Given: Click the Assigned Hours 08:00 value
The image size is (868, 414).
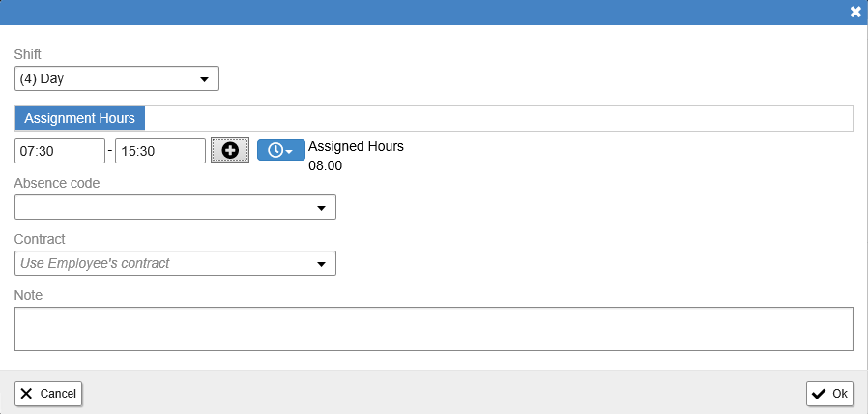Looking at the screenshot, I should pyautogui.click(x=326, y=165).
